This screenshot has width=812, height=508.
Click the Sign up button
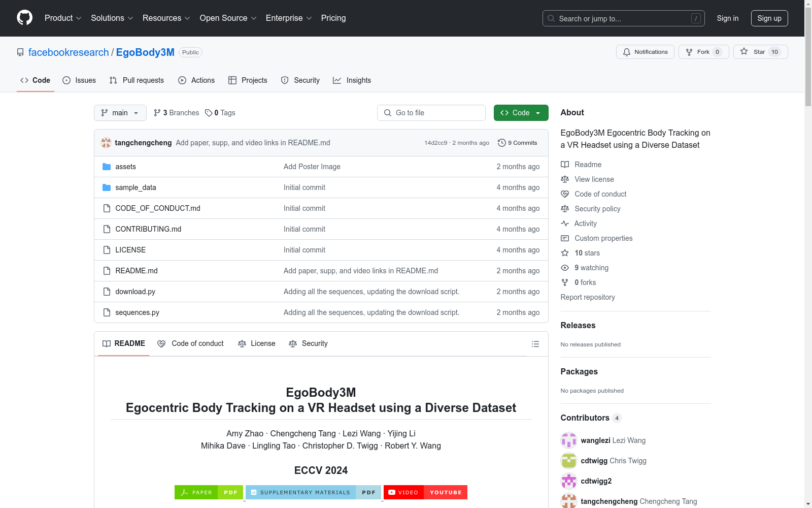tap(769, 18)
